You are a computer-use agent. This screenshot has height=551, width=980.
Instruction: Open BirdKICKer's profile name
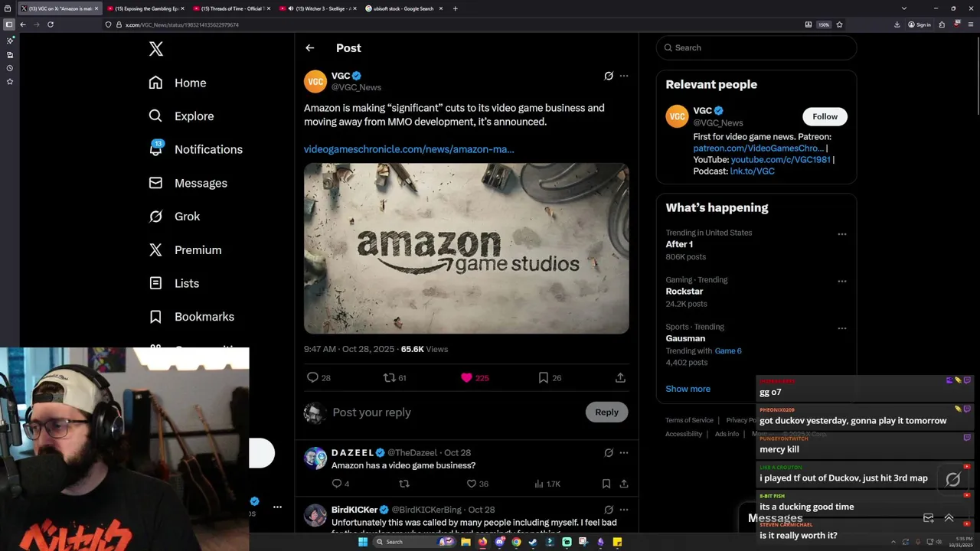click(354, 510)
